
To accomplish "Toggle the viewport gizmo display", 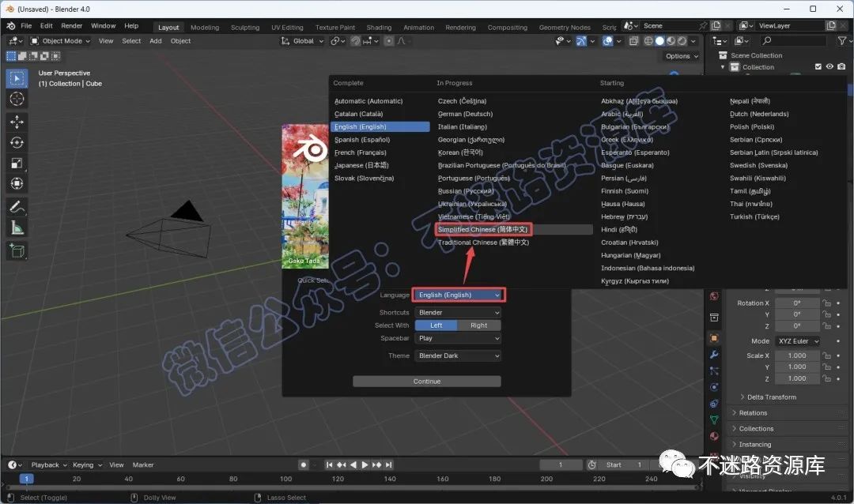I will coord(581,41).
